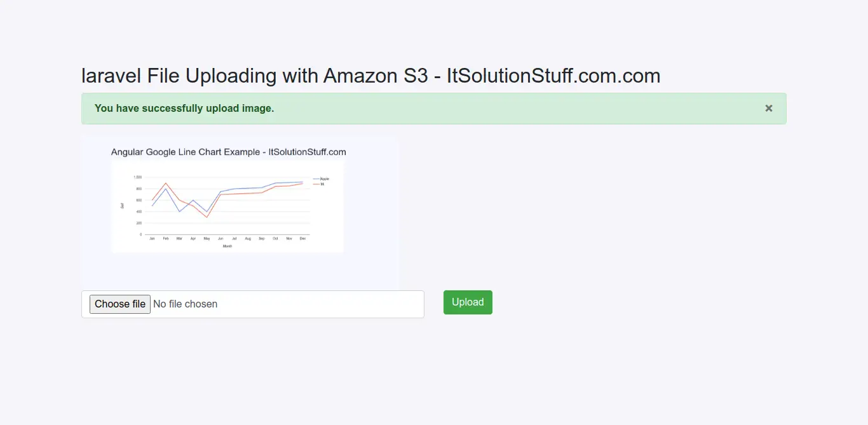Select the Dec label on the chart axis
This screenshot has width=868, height=425.
point(302,239)
